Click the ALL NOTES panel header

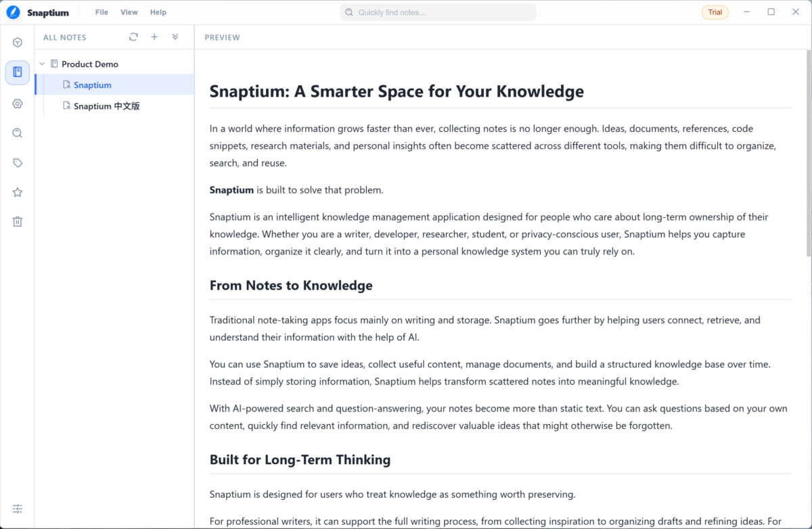point(65,37)
